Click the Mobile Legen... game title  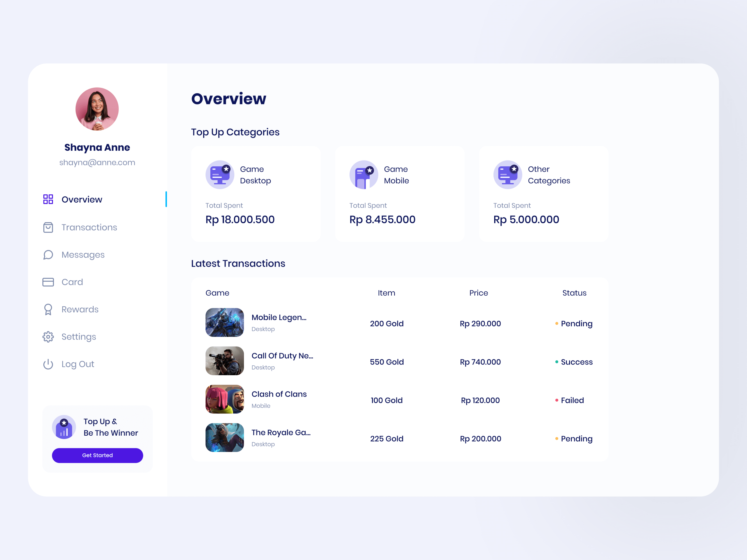click(279, 317)
